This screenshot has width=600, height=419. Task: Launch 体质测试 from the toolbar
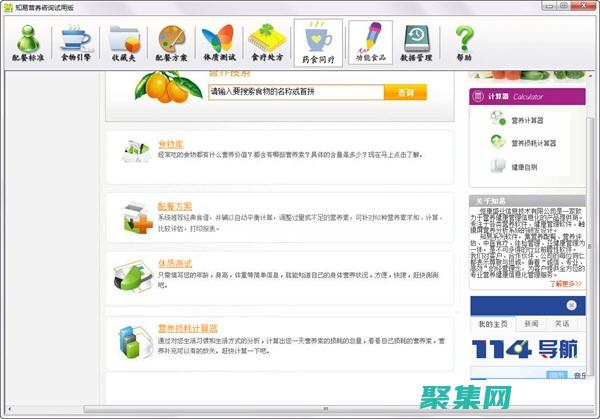pyautogui.click(x=220, y=43)
